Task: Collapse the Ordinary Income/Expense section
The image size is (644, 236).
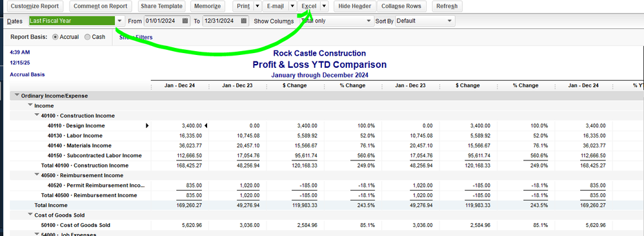Action: click(17, 95)
